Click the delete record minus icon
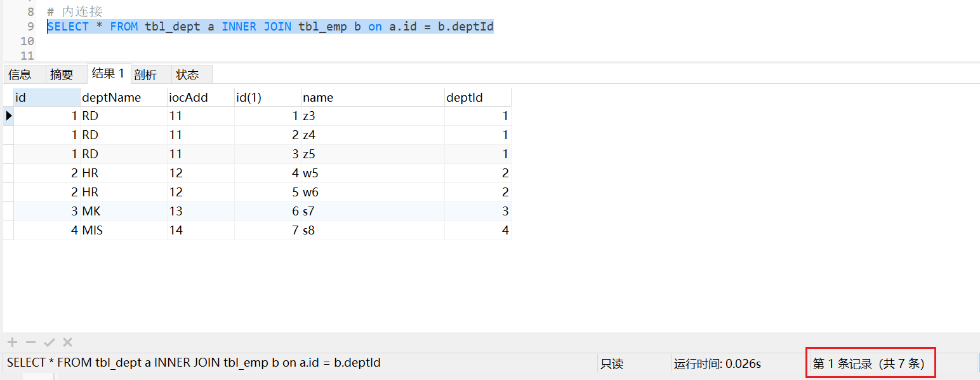980x380 pixels. (30, 343)
